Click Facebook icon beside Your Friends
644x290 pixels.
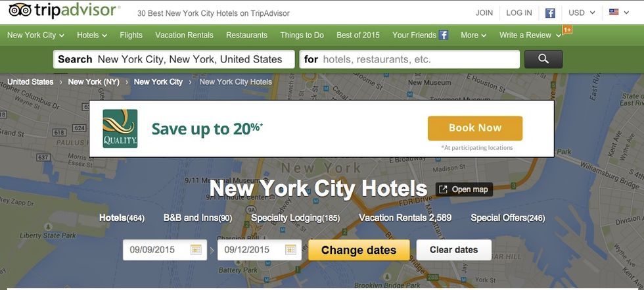[x=443, y=35]
